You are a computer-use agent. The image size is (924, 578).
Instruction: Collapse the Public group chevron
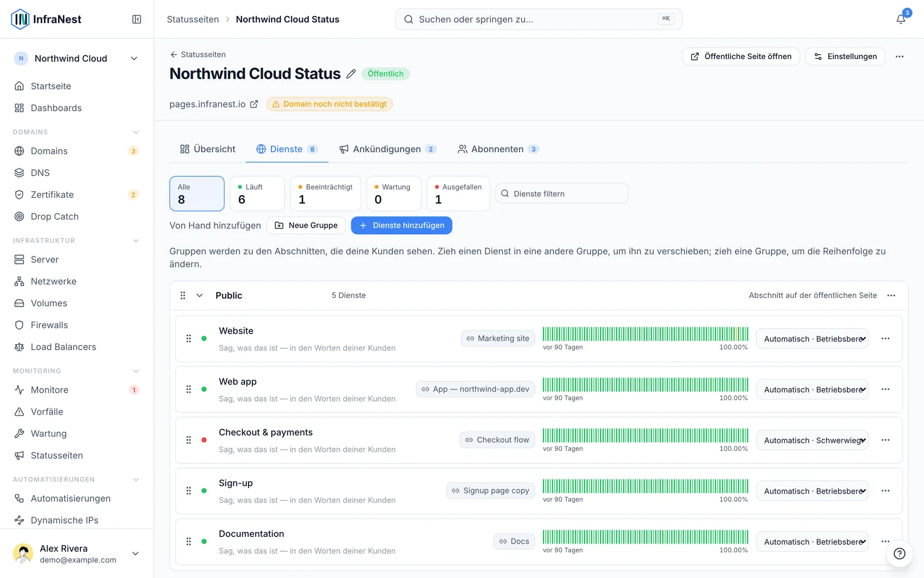200,295
